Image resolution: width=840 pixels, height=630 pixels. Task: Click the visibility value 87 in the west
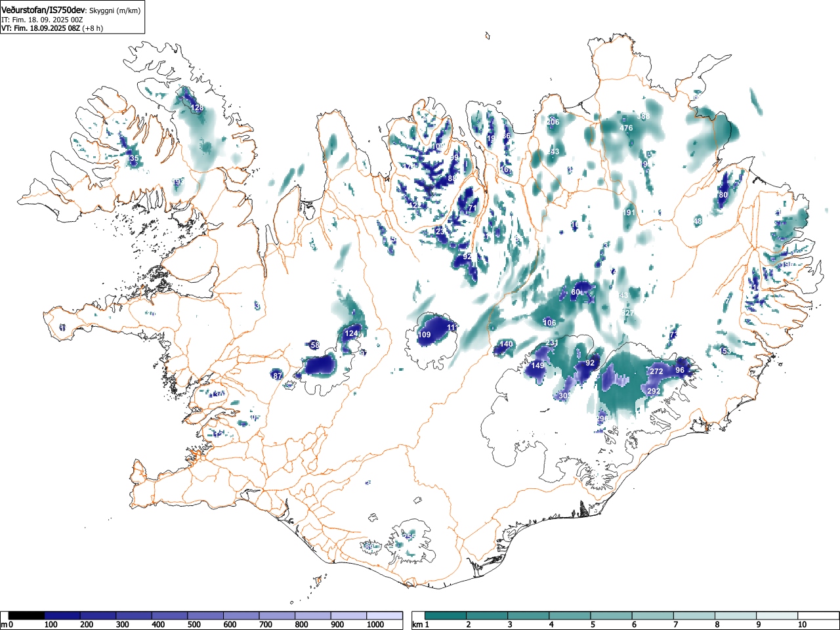click(278, 376)
